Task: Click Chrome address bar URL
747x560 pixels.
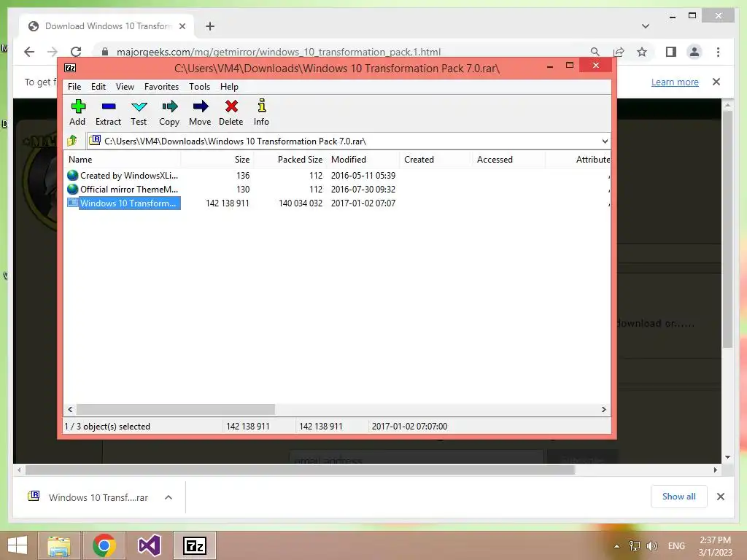Action: [x=279, y=52]
